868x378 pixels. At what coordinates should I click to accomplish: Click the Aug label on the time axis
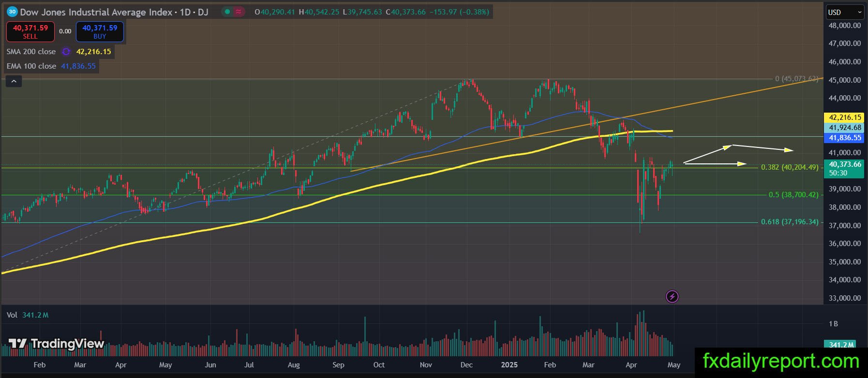(294, 365)
